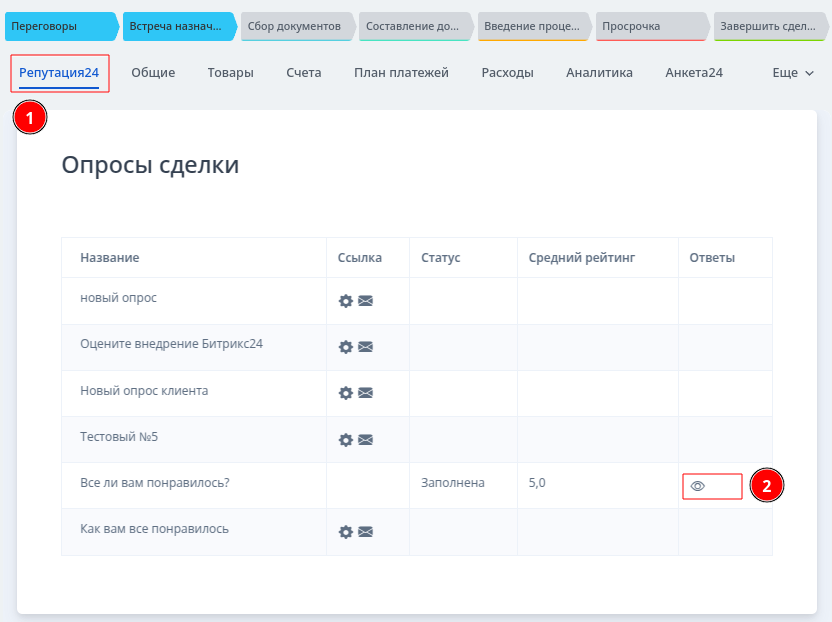This screenshot has height=622, width=832.
Task: Open settings gear for "новый опрос"
Action: pyautogui.click(x=346, y=301)
